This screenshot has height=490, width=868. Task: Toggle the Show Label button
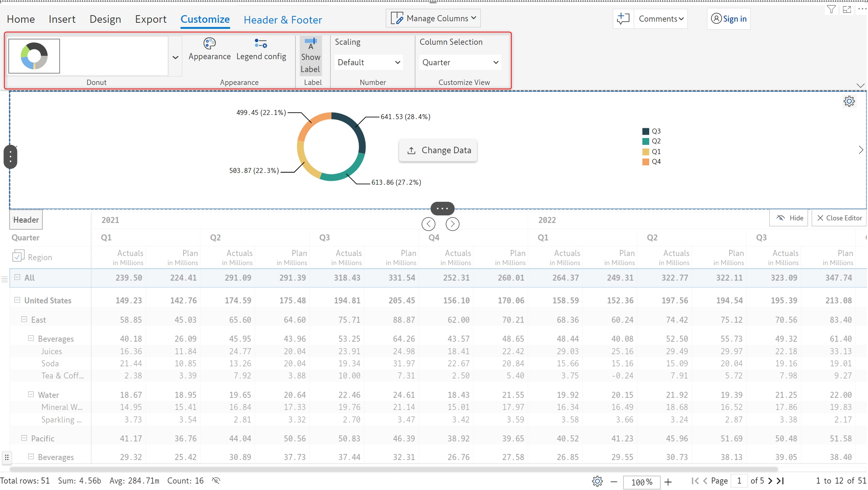[x=311, y=56]
